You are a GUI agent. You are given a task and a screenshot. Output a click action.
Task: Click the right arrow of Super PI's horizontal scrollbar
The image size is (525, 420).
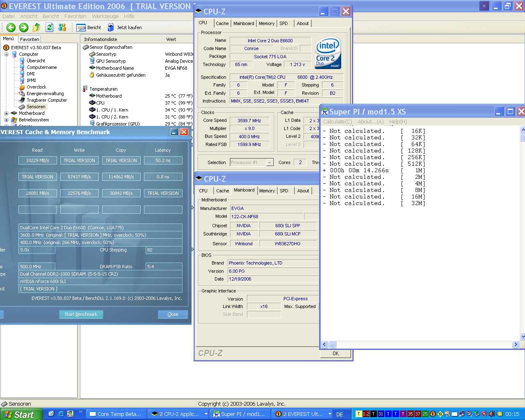click(516, 345)
